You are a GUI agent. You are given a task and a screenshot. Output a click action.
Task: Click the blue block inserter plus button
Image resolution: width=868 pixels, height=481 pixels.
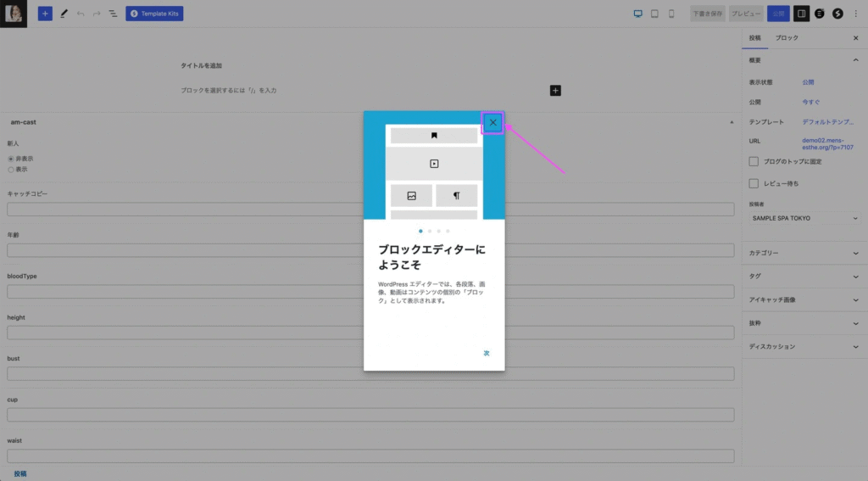[45, 14]
